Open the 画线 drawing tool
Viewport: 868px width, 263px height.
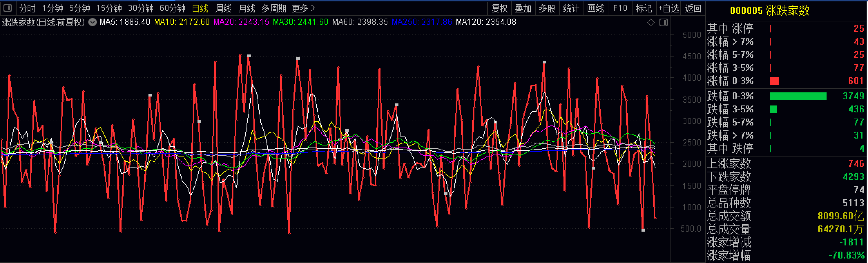point(596,8)
